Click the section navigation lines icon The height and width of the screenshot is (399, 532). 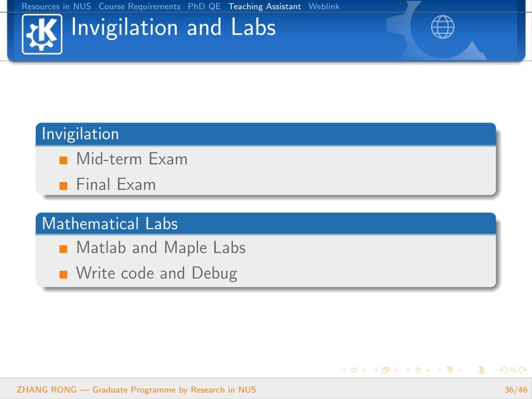point(450,370)
